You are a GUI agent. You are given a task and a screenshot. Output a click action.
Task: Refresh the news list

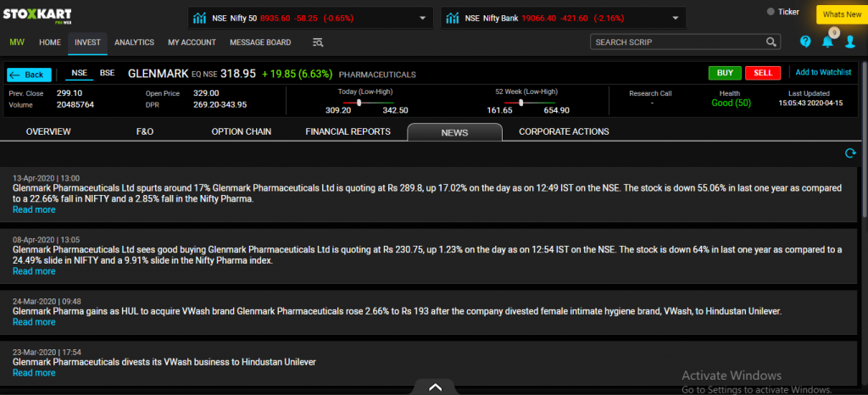click(x=850, y=153)
